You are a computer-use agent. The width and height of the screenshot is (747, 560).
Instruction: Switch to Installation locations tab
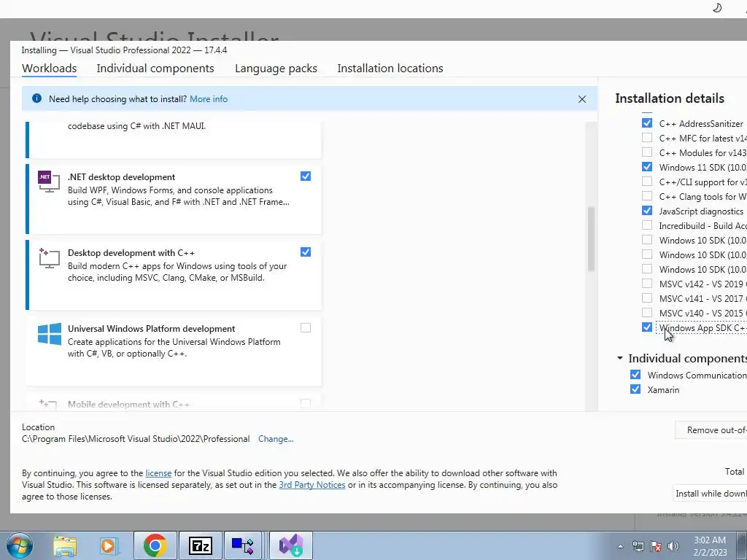tap(390, 68)
